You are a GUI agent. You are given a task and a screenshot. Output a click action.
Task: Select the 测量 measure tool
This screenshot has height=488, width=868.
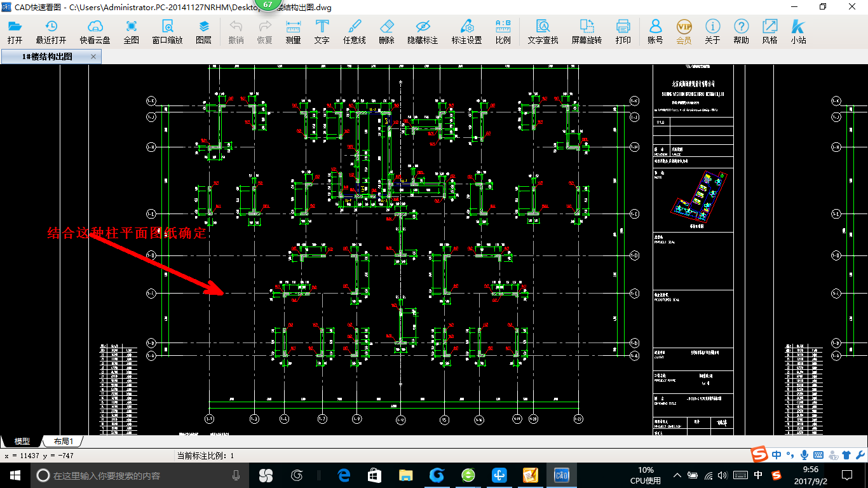[293, 32]
